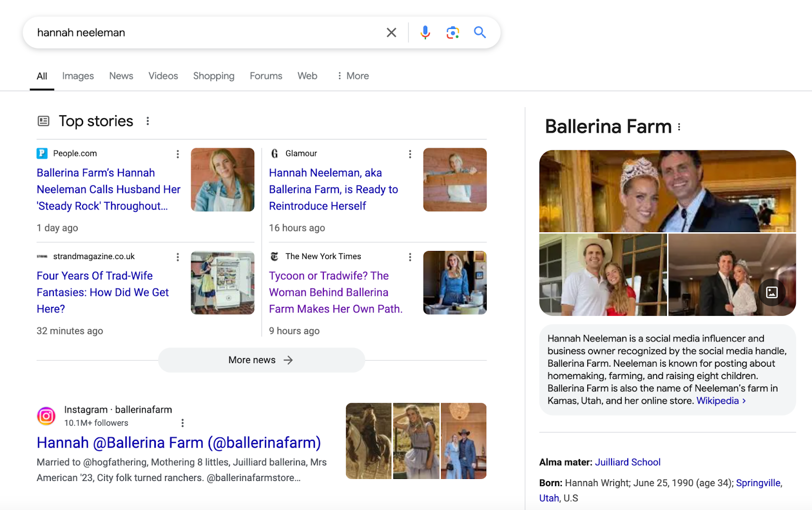This screenshot has width=812, height=510.
Task: Open the cowboy hat photo in knowledge panel
Action: pyautogui.click(x=603, y=275)
